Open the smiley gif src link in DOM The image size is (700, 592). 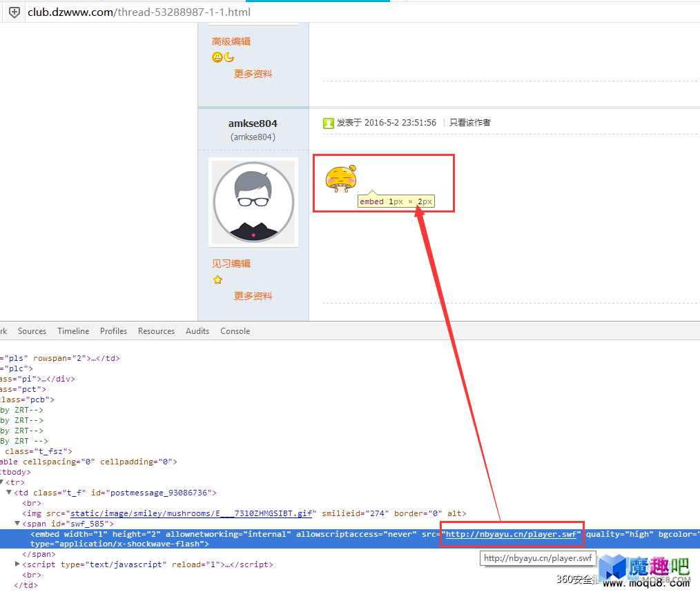click(191, 513)
